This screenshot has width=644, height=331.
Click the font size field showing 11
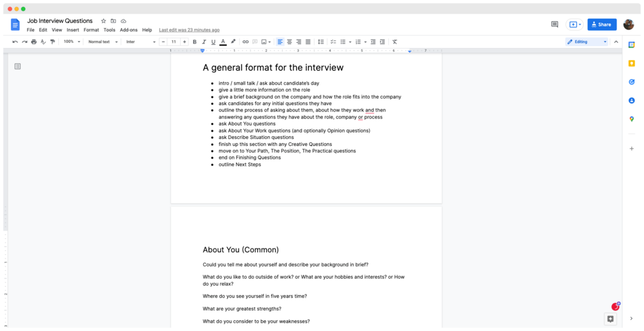174,42
